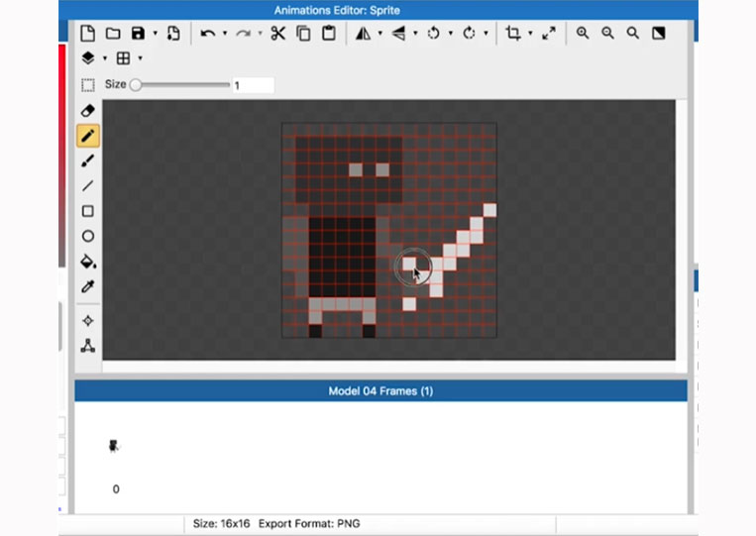The height and width of the screenshot is (536, 756).
Task: Open flip vertical options arrow
Action: [415, 34]
